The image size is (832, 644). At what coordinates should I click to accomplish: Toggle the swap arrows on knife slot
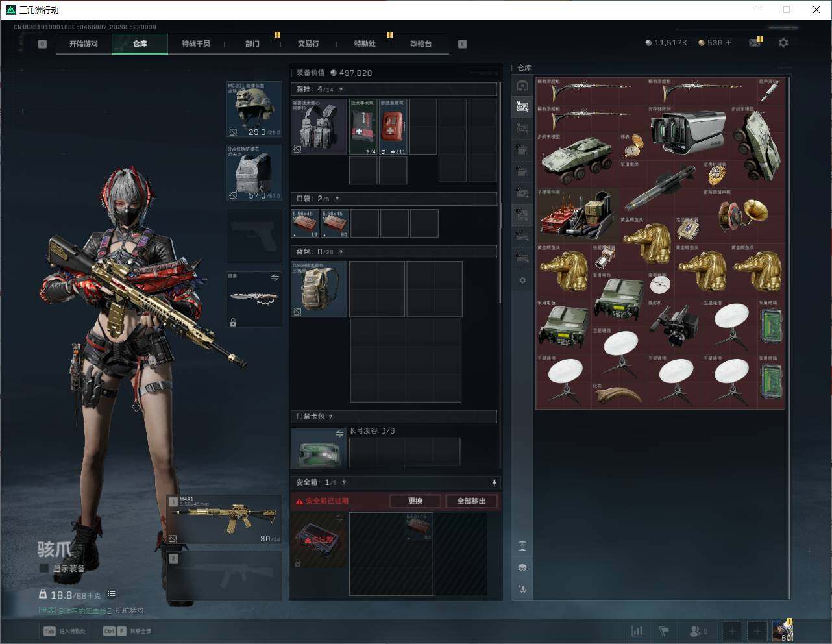click(275, 277)
